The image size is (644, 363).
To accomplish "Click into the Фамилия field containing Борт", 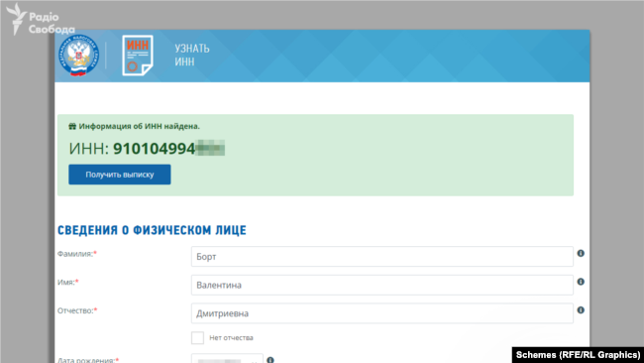I will point(382,257).
